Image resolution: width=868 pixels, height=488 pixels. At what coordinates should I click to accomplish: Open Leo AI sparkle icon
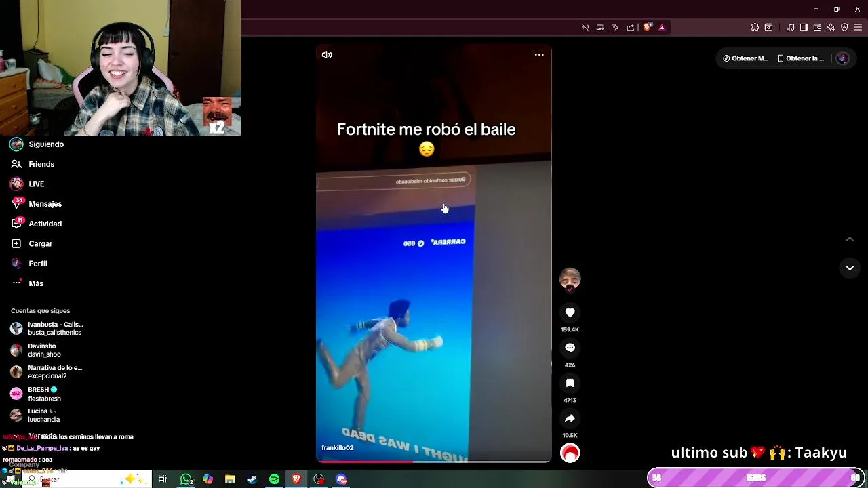[831, 27]
